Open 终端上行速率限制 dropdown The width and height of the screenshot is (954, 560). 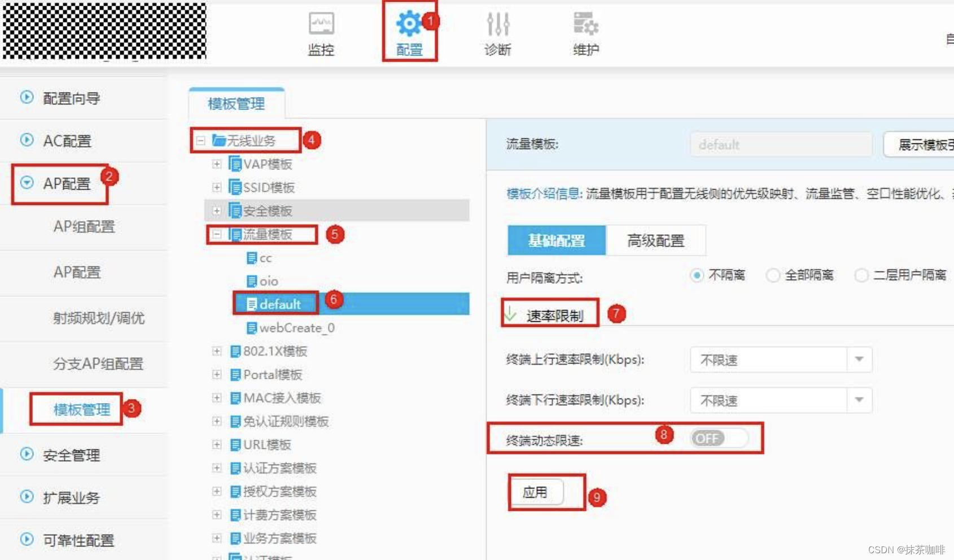click(x=781, y=360)
